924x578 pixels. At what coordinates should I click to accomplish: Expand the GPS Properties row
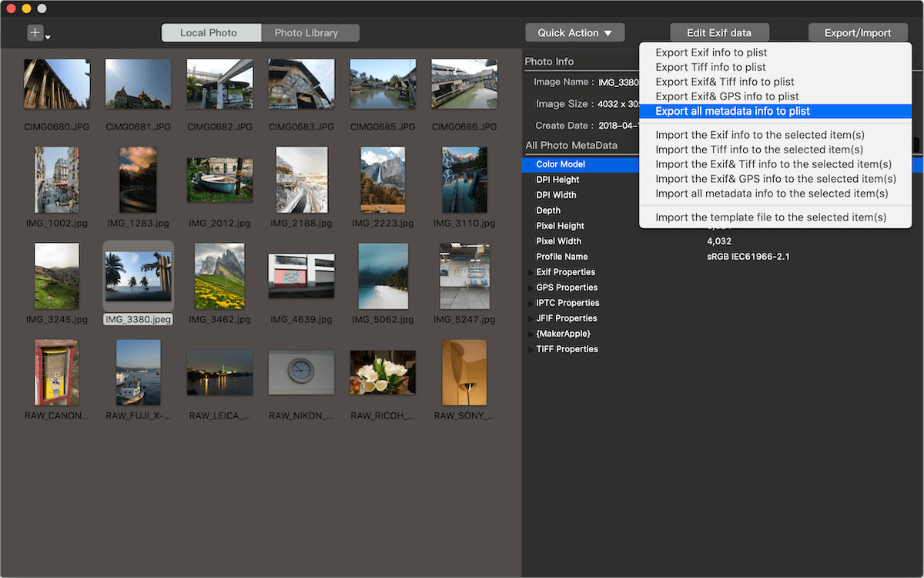[x=530, y=287]
